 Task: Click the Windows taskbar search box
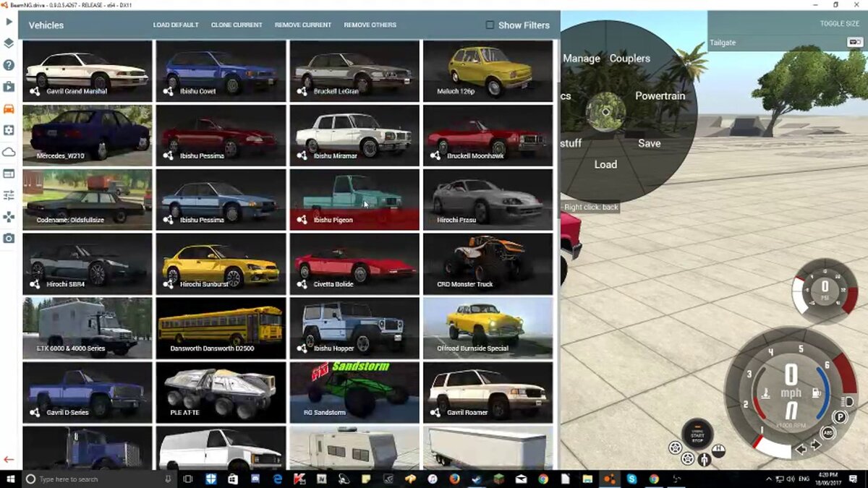98,479
